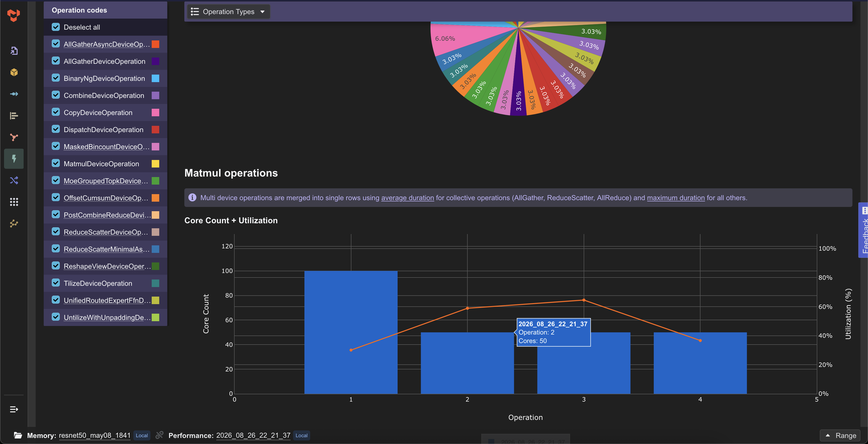
Task: Toggle CopyDeviceOperation checkbox
Action: point(56,112)
